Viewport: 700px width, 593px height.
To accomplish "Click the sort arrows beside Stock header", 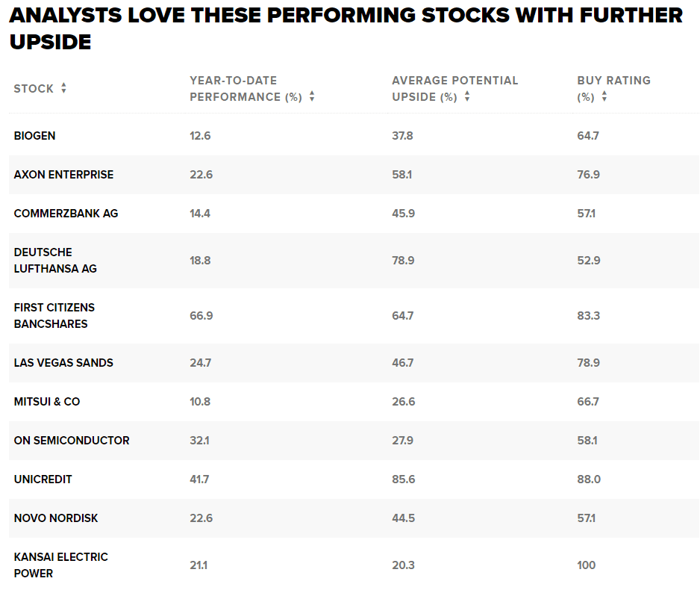I will click(63, 88).
